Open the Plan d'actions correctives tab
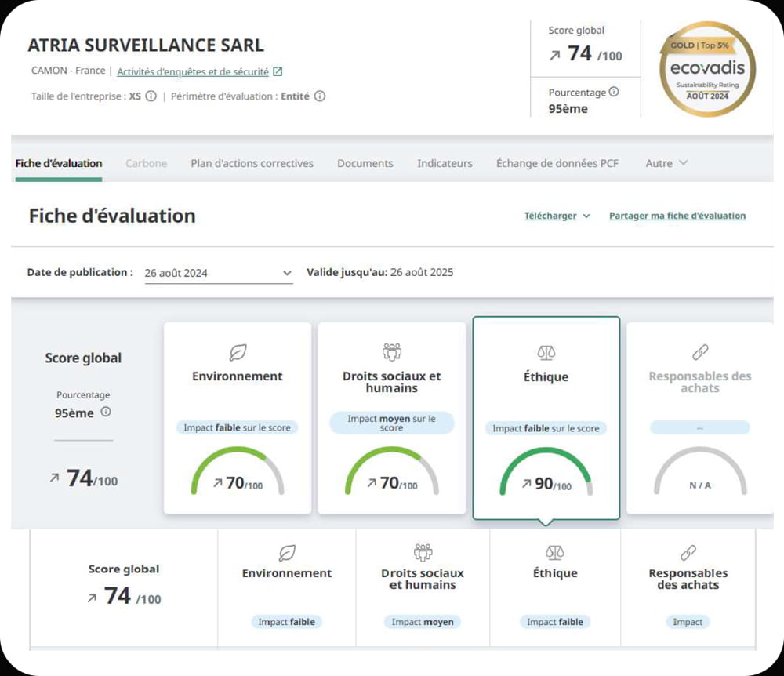 [252, 163]
